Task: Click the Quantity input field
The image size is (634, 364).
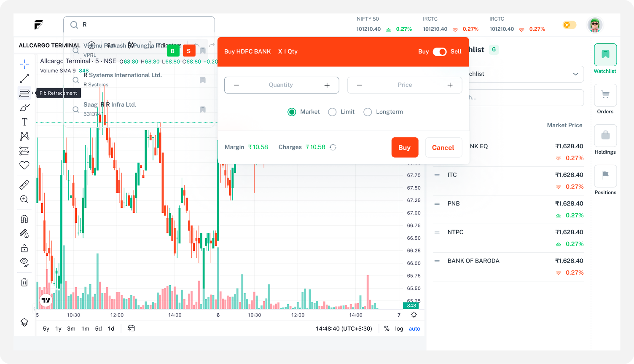Action: (x=282, y=85)
